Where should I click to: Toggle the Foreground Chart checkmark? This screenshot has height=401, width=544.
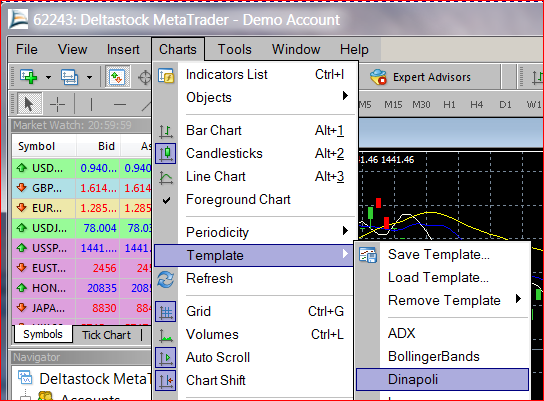[167, 200]
